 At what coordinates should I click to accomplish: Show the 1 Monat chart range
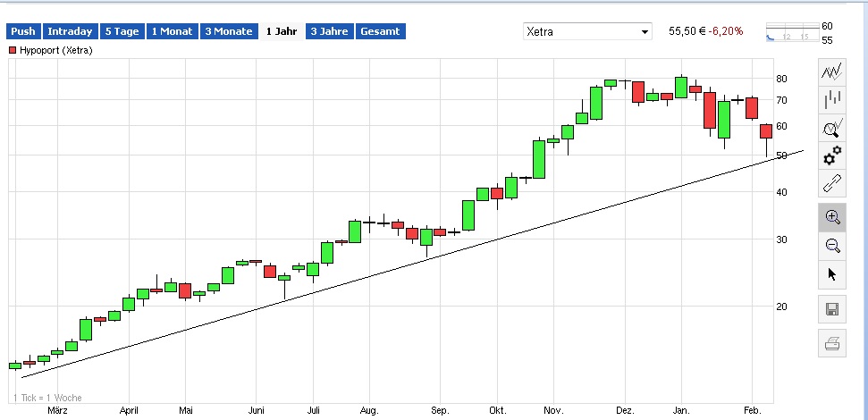pos(172,31)
